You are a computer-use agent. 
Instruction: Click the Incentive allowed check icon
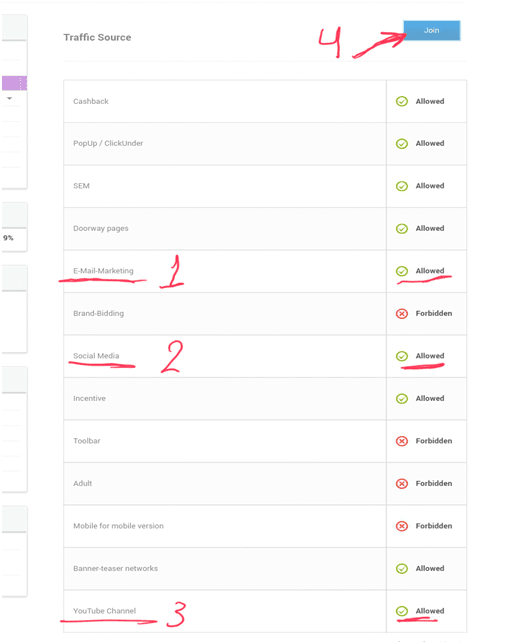[402, 399]
